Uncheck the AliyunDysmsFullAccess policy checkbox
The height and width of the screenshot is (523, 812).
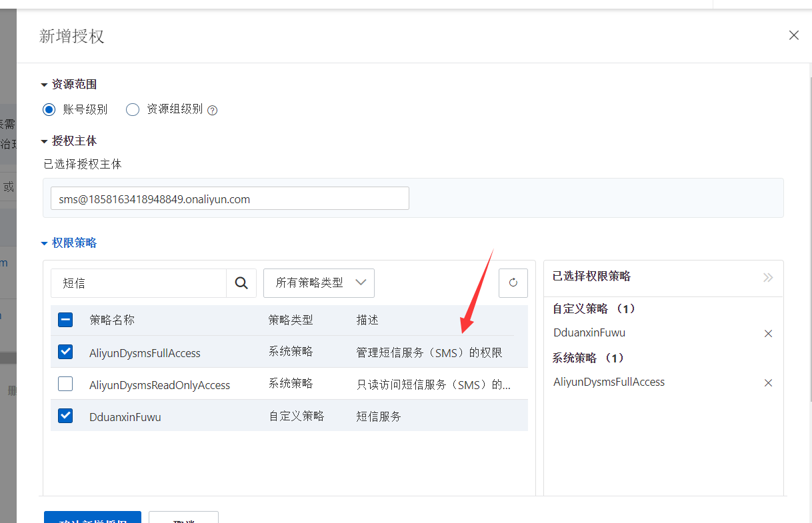pos(65,352)
